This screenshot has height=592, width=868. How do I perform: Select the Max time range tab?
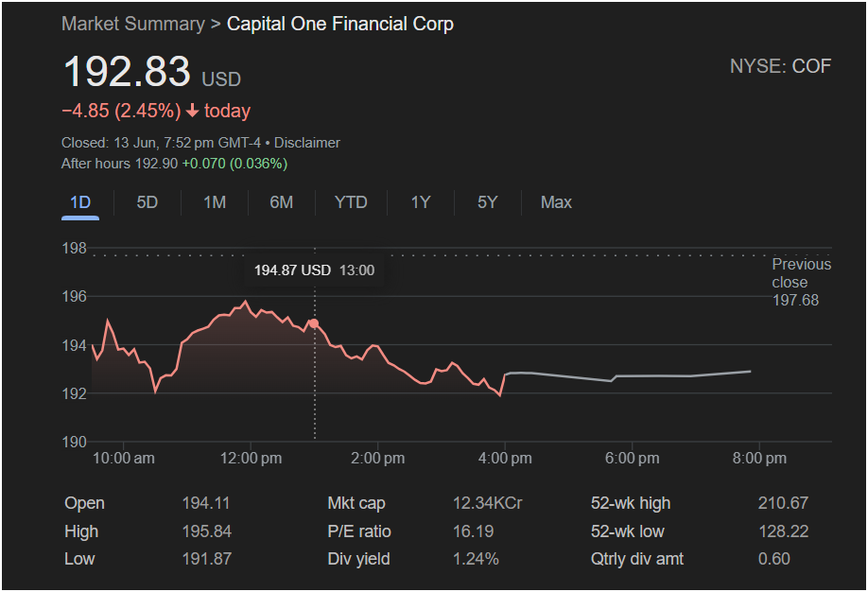click(556, 202)
